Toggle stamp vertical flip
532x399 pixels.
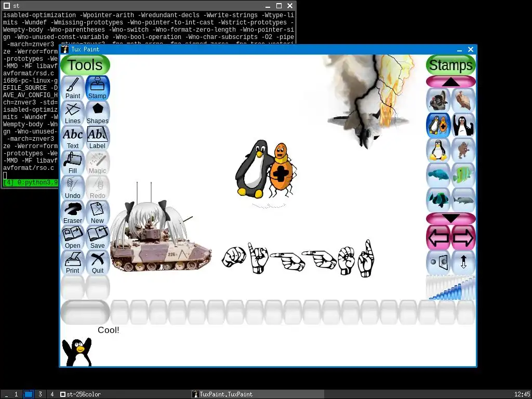pos(463,262)
